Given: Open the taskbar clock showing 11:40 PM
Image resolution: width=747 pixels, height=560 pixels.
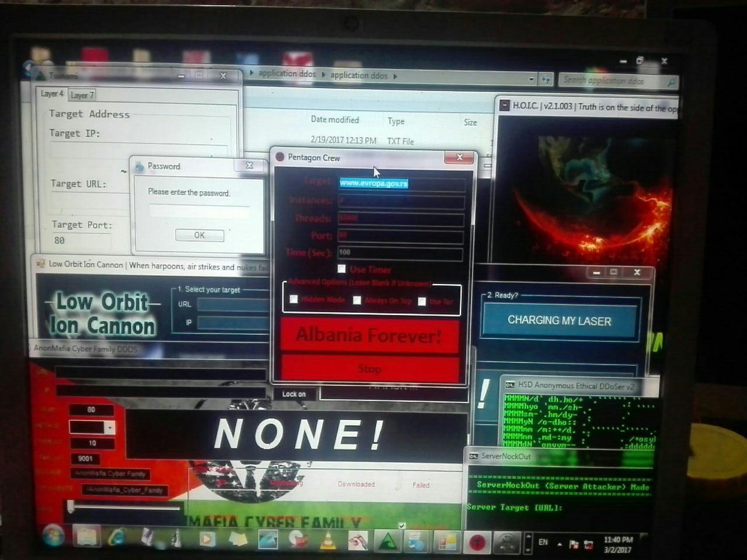Looking at the screenshot, I should (618, 544).
